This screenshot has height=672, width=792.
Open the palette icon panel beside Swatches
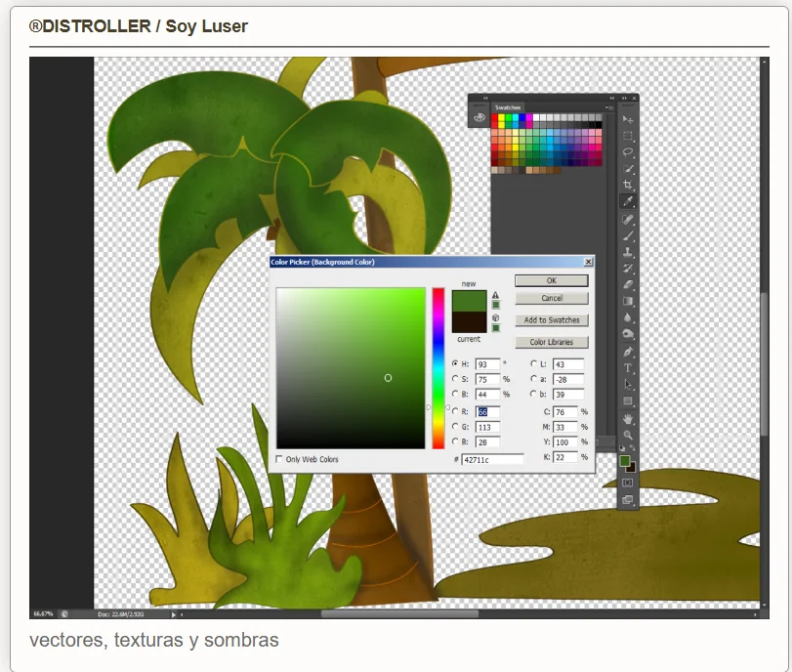[479, 118]
